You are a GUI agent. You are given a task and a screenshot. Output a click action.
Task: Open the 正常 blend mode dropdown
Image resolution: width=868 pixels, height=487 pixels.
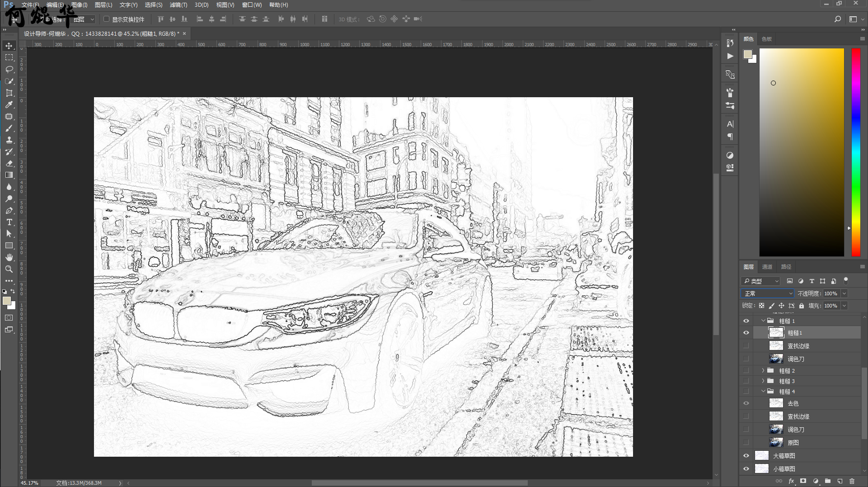click(x=767, y=293)
